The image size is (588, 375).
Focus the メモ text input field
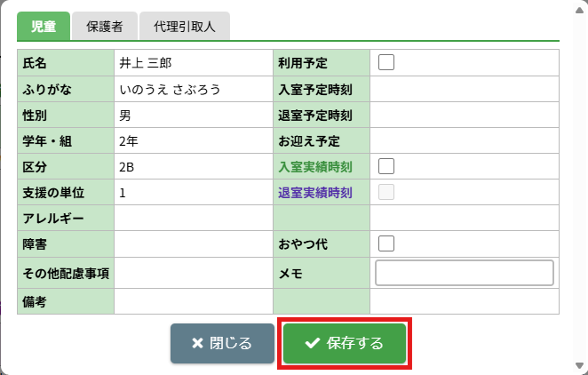tap(465, 273)
